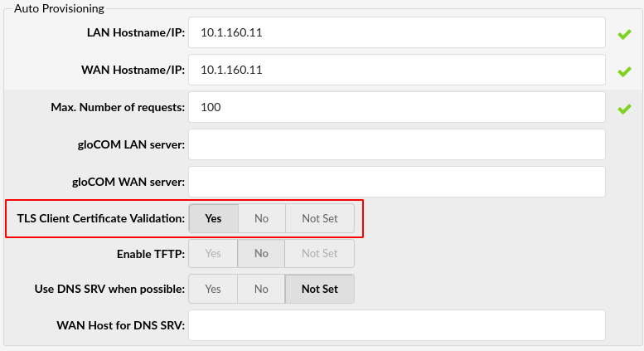The image size is (644, 351).
Task: Focus the gloCOM WAN server input
Action: pos(397,181)
